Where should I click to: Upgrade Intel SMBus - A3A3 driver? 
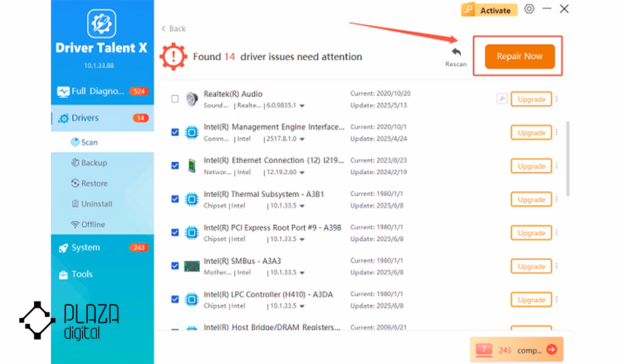click(531, 266)
